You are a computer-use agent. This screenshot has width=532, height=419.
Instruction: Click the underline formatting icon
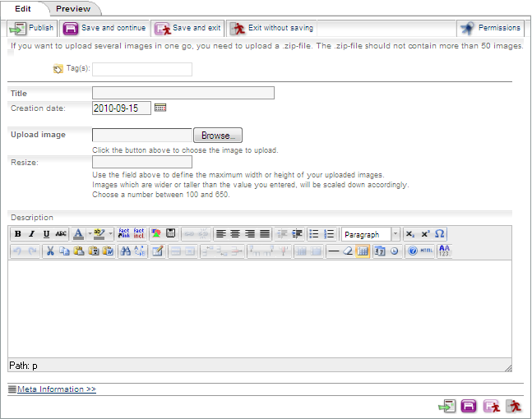click(x=46, y=234)
